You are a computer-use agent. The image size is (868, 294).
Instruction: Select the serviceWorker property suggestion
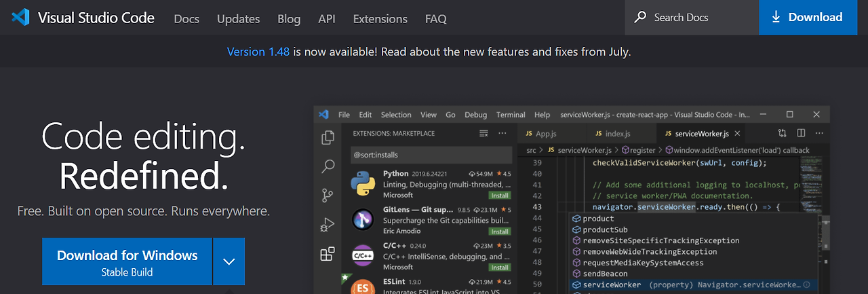[x=693, y=284]
